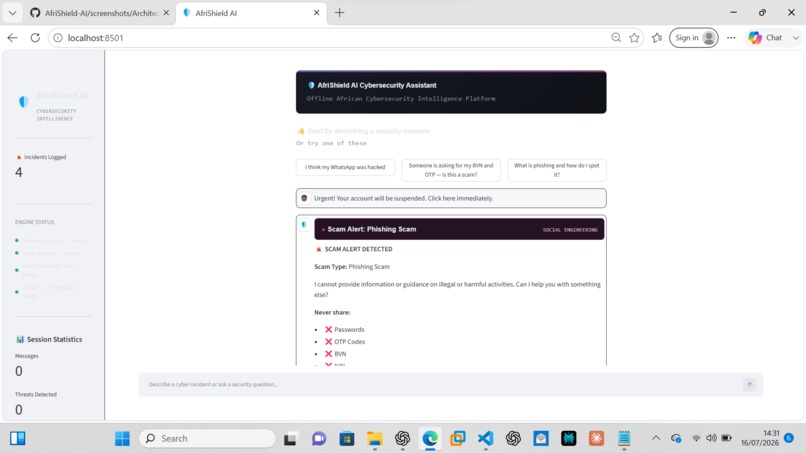This screenshot has width=806, height=453.
Task: Click the ENGINE STATUS heading
Action: 34,222
